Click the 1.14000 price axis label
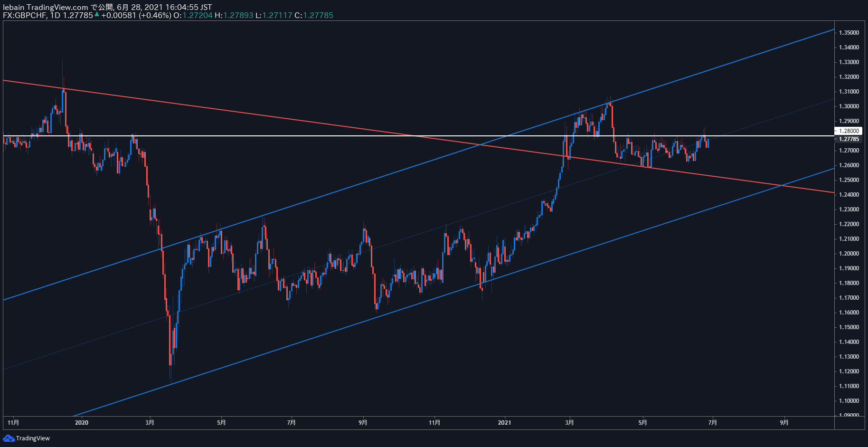The image size is (868, 447). click(x=849, y=342)
